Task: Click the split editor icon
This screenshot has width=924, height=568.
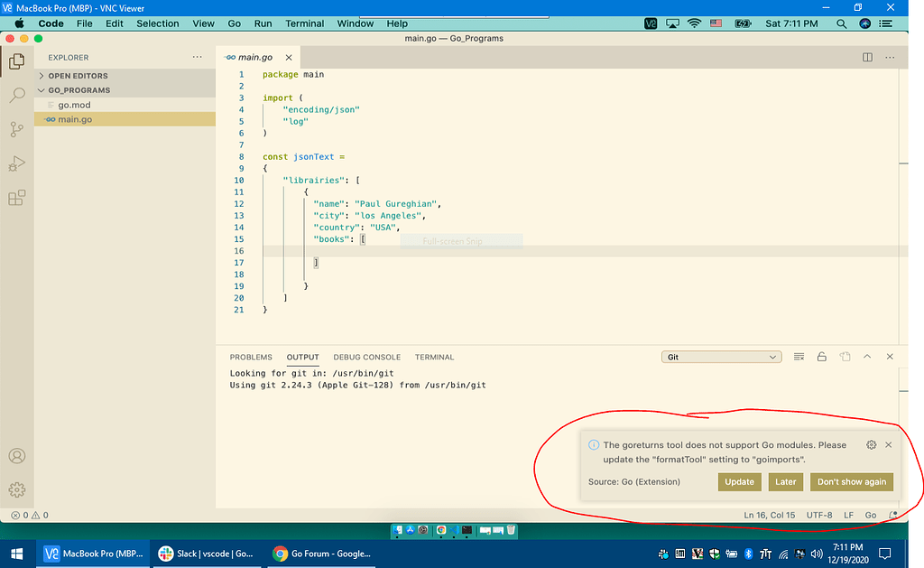Action: pos(867,57)
